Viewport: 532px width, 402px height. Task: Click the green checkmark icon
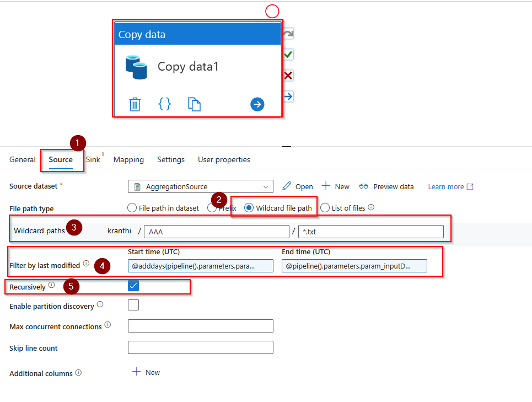[287, 55]
